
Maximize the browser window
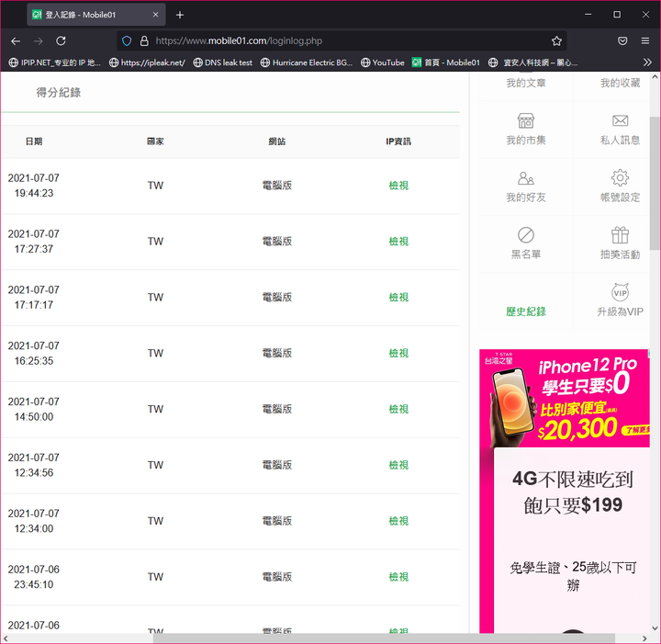point(617,15)
